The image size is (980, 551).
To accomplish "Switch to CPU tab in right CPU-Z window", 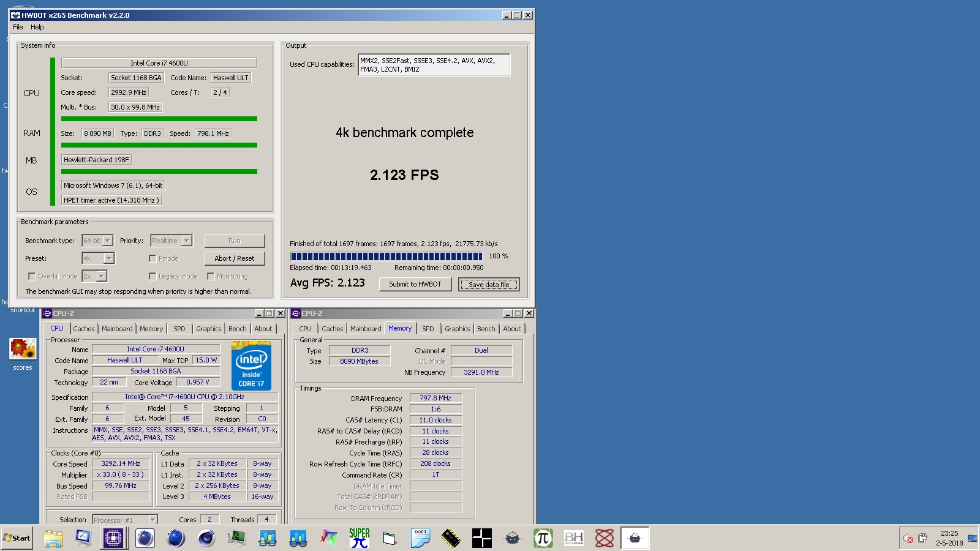I will [306, 329].
